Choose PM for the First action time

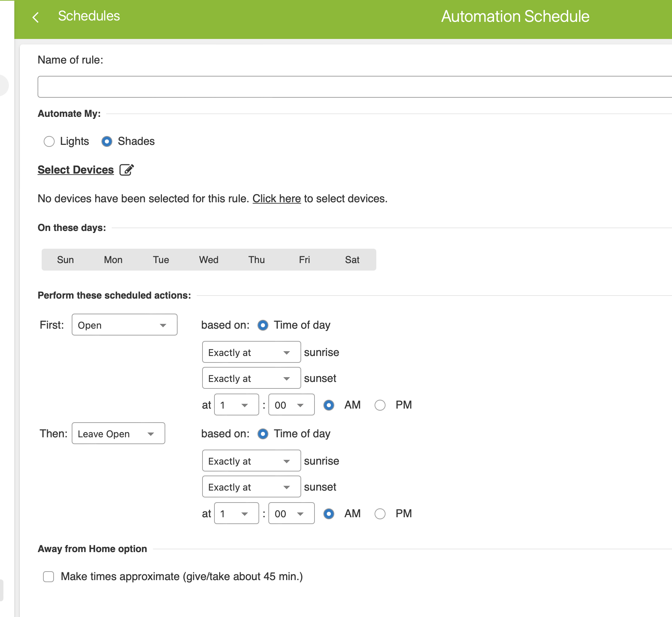point(380,405)
